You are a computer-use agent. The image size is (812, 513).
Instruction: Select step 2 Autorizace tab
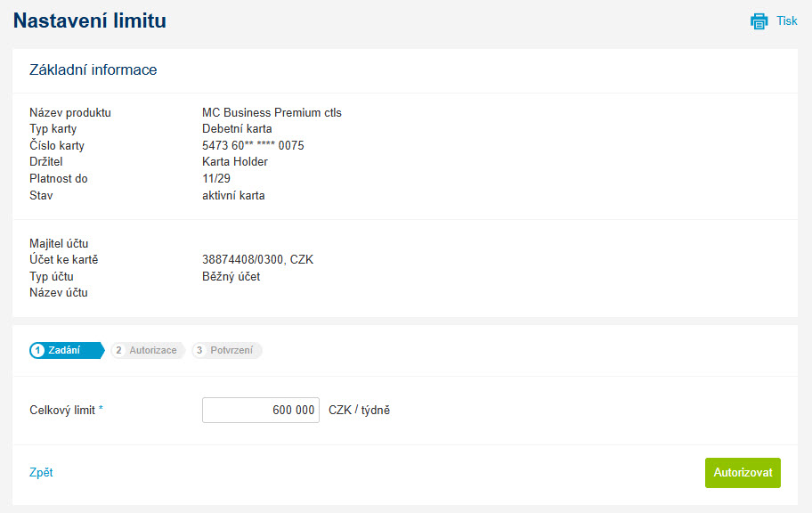pos(148,350)
